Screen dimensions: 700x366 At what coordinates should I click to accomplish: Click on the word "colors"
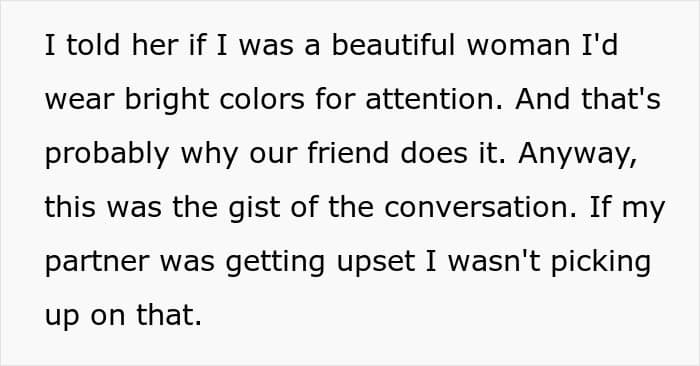262,99
